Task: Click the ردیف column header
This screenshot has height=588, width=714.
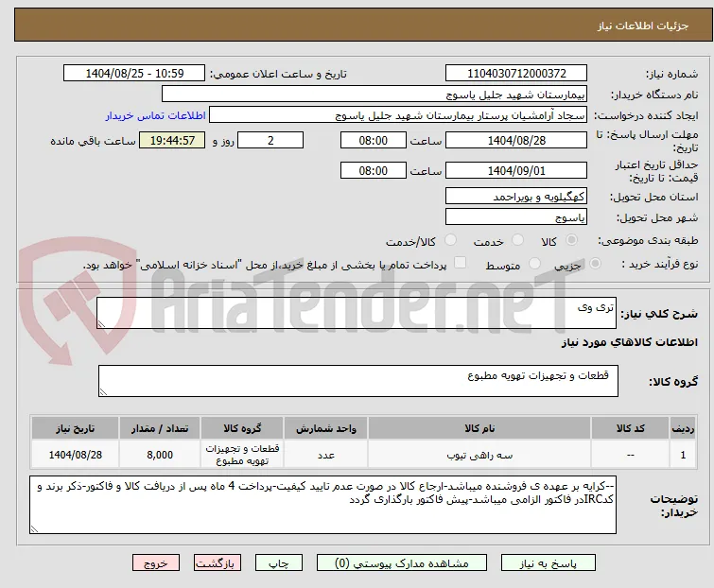Action: click(683, 428)
